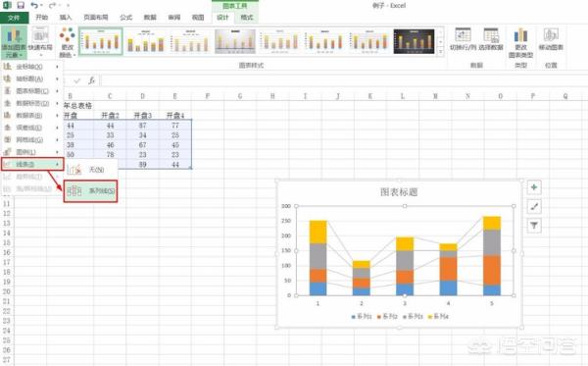Open the File (文件) tab
The image size is (588, 366).
(x=14, y=18)
